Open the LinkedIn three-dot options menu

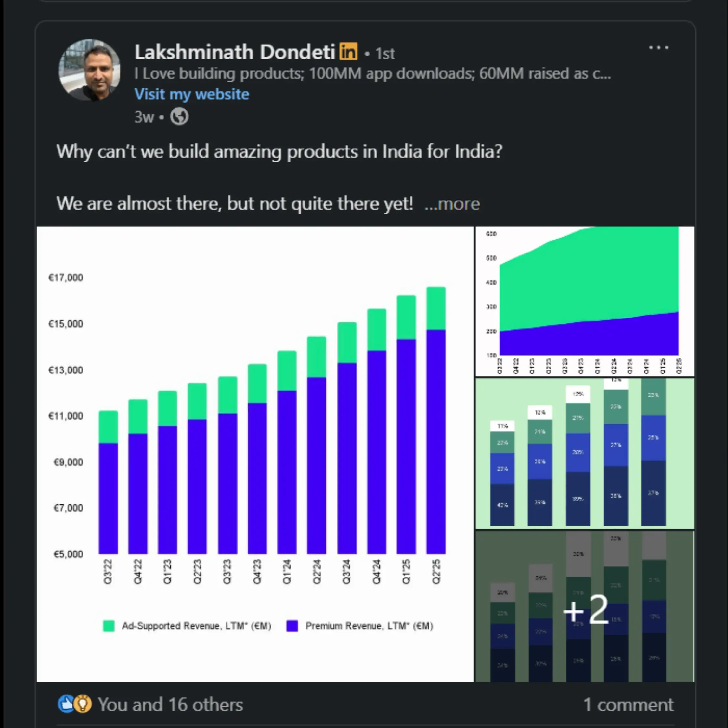pos(659,48)
